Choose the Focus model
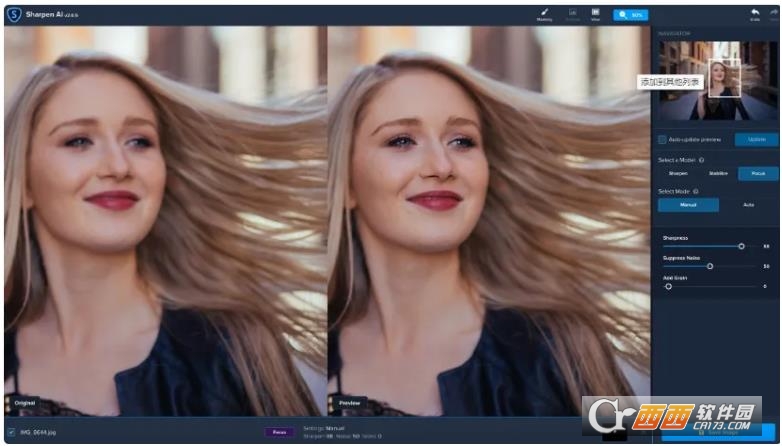Image resolution: width=782 pixels, height=446 pixels. click(x=758, y=174)
